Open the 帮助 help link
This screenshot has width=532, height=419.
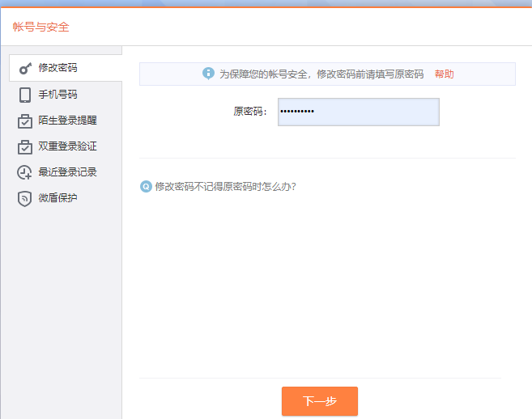[x=444, y=74]
